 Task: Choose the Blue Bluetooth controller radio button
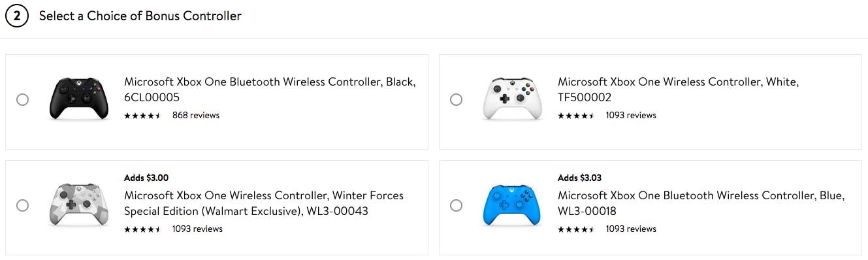pyautogui.click(x=456, y=205)
